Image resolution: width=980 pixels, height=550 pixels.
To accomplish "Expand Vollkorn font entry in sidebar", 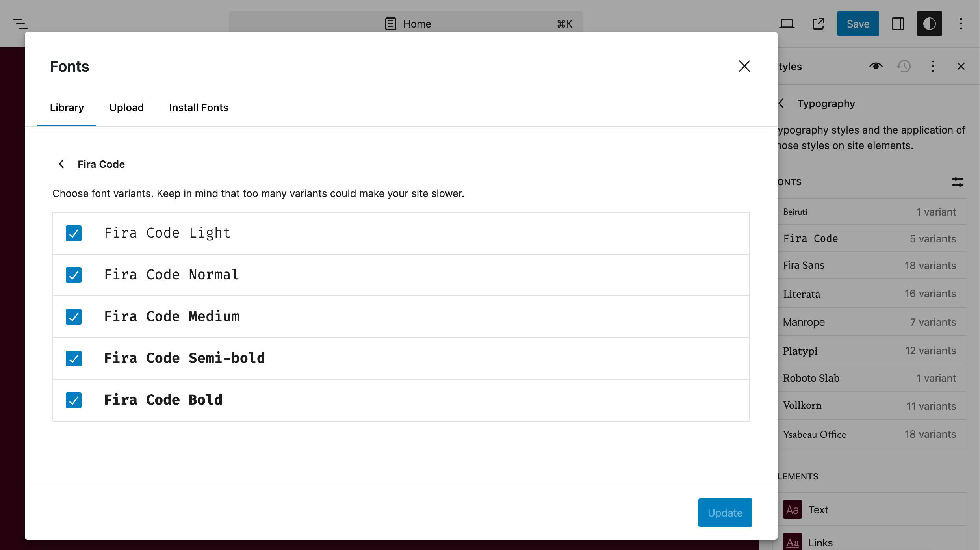I will click(x=870, y=405).
